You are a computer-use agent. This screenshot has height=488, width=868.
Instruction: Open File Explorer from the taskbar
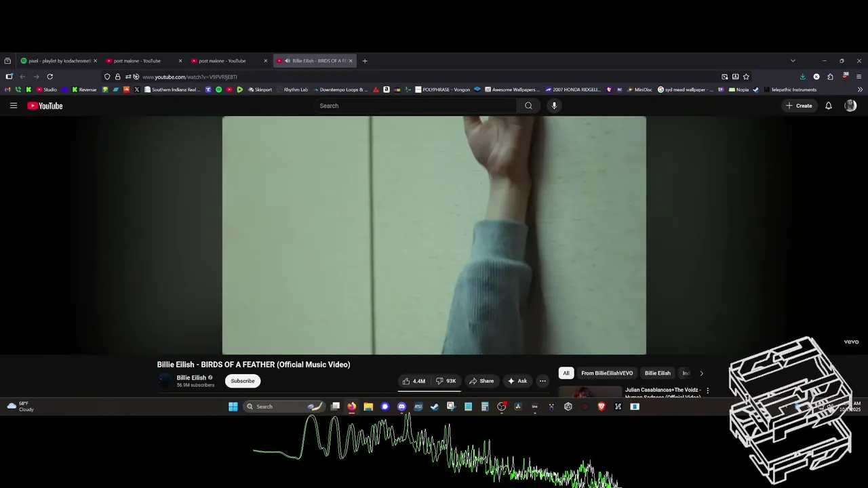(368, 407)
